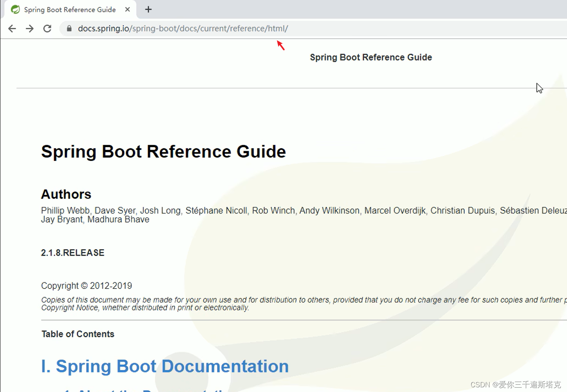Viewport: 567px width, 392px height.
Task: Click the author name 'Phillip Webb'
Action: (65, 211)
